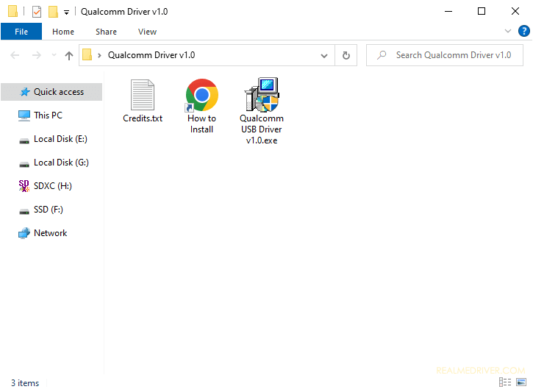Expand address bar history dropdown
The height and width of the screenshot is (392, 533).
click(324, 55)
